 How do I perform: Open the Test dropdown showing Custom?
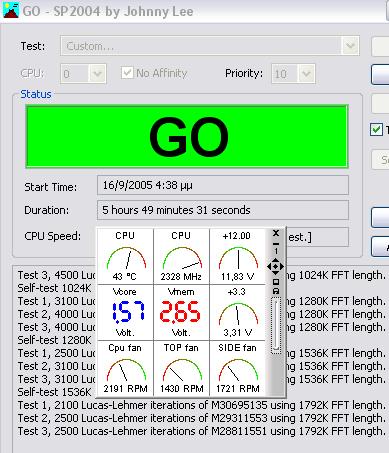(x=210, y=46)
